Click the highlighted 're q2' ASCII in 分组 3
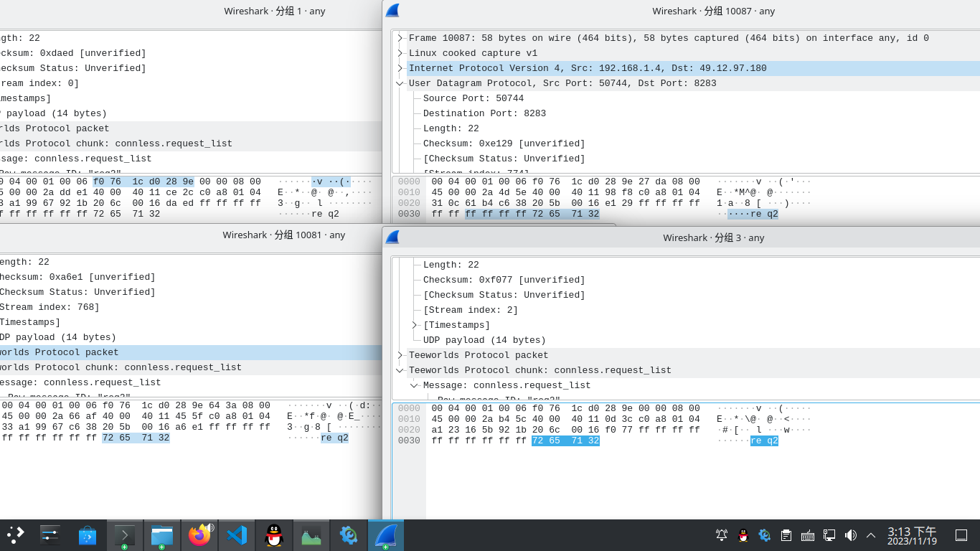Viewport: 980px width, 551px height. pos(764,441)
